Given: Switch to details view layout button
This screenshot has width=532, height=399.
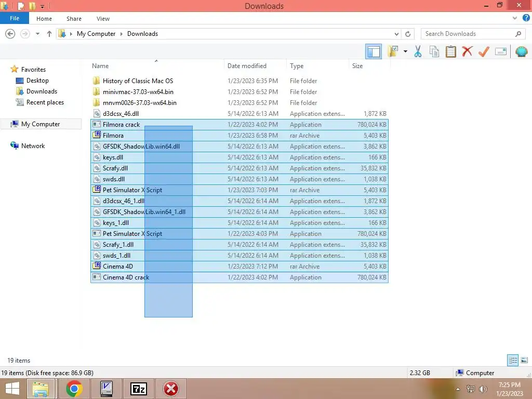Looking at the screenshot, I should coord(513,361).
